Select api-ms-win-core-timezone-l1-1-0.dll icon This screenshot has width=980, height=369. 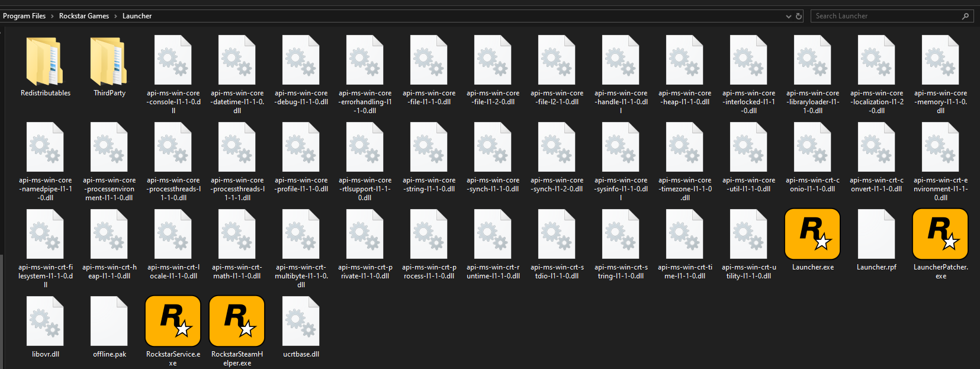point(685,147)
